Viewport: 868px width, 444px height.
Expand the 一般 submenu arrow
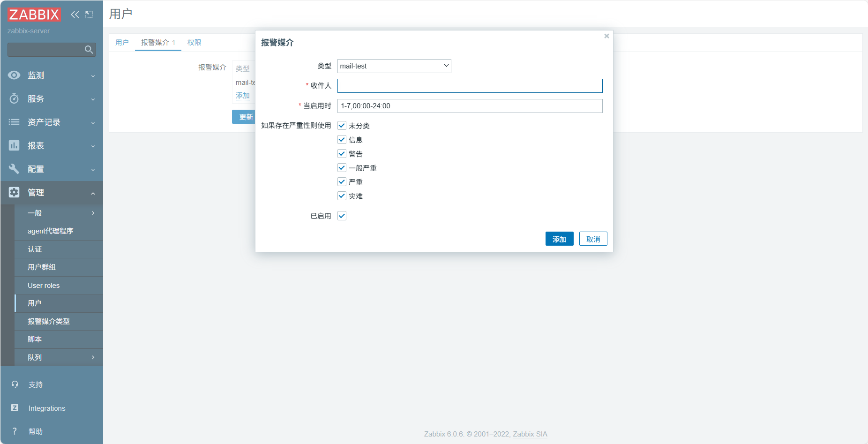point(93,213)
